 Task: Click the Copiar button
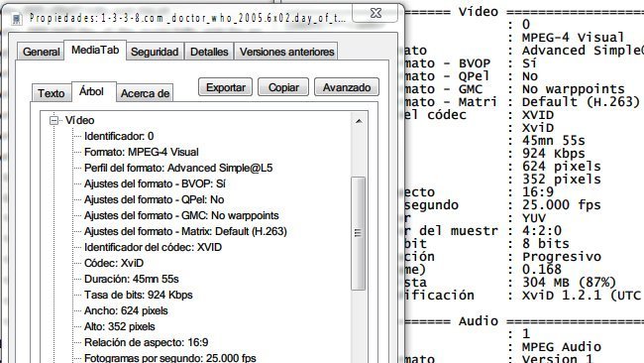283,87
